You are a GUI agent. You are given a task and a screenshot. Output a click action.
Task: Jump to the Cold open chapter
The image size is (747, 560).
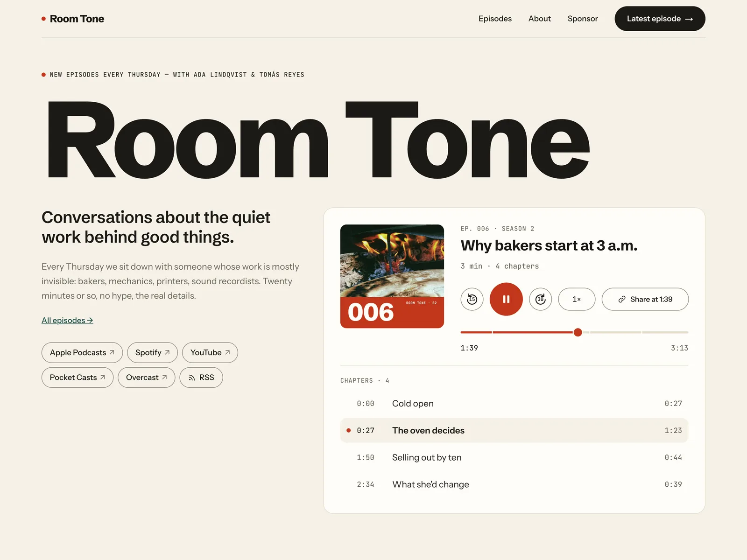pos(514,404)
